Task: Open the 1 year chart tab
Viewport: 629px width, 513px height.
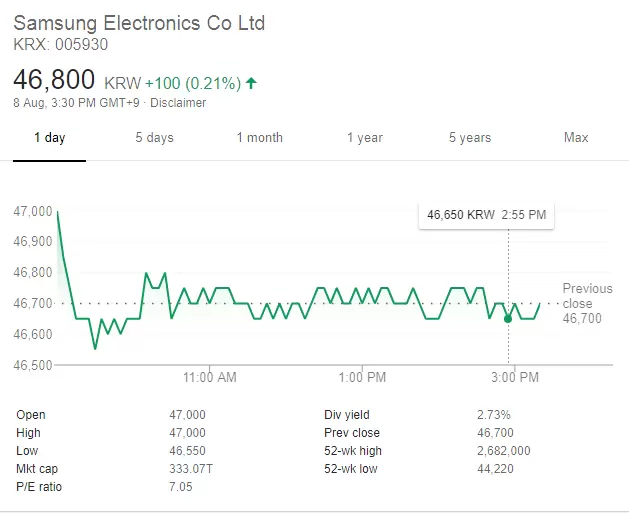Action: 365,138
